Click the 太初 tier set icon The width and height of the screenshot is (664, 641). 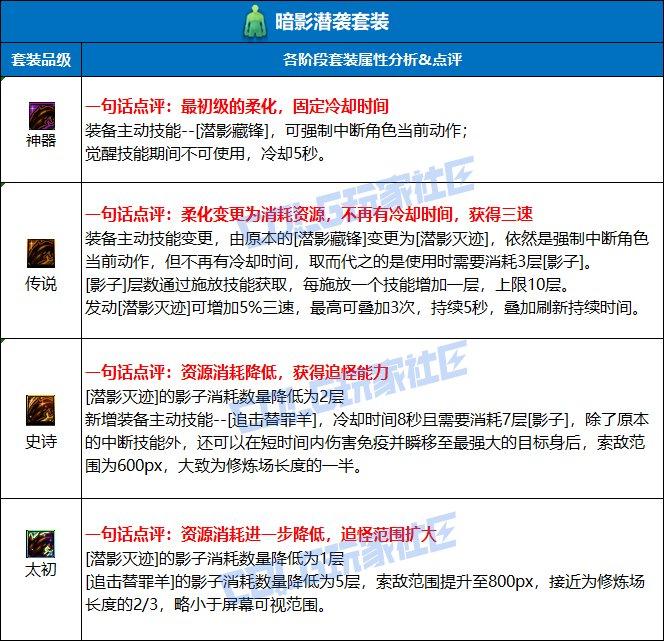pos(40,545)
